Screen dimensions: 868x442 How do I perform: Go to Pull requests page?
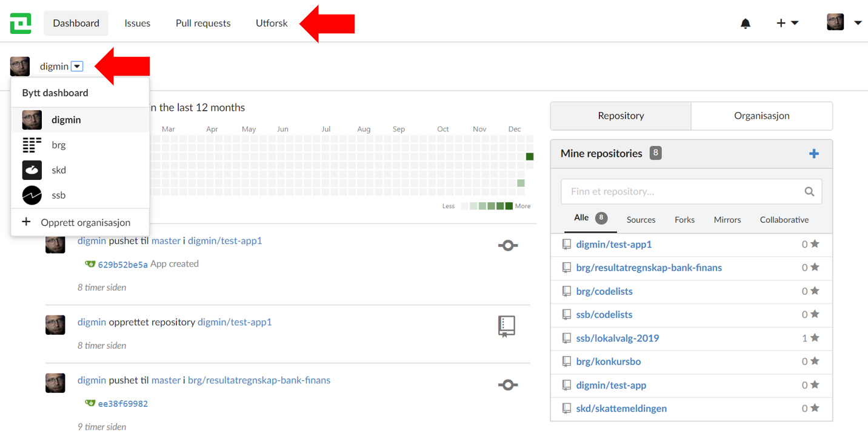(x=203, y=23)
